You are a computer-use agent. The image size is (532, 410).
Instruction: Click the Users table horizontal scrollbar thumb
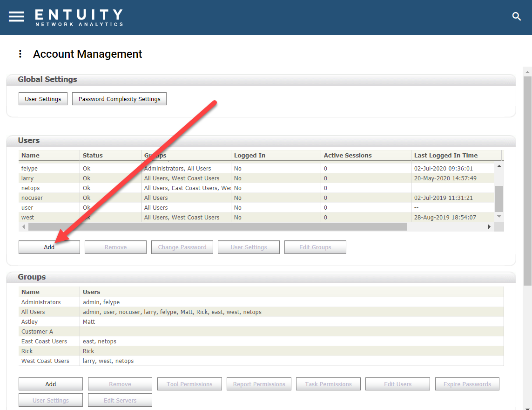[217, 226]
